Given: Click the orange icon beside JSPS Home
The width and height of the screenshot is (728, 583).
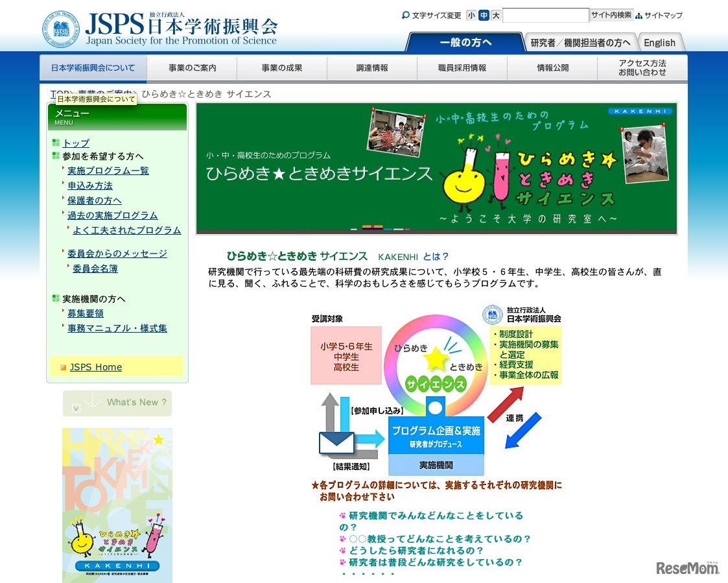Looking at the screenshot, I should pyautogui.click(x=63, y=368).
